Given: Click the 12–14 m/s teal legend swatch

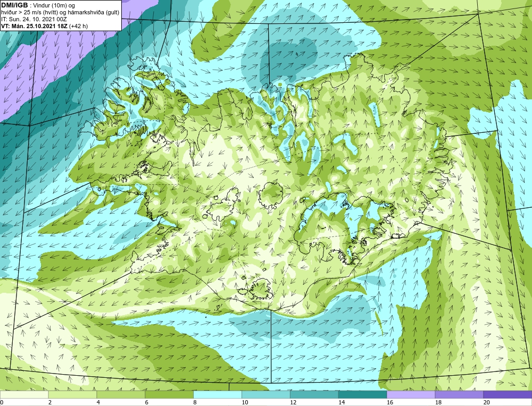Looking at the screenshot, I should [x=314, y=394].
